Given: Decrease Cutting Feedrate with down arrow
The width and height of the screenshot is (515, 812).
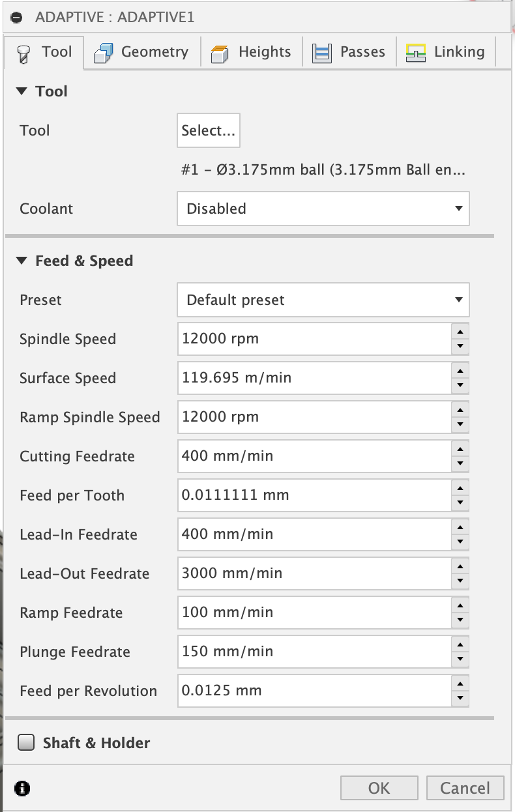Looking at the screenshot, I should coord(460,464).
